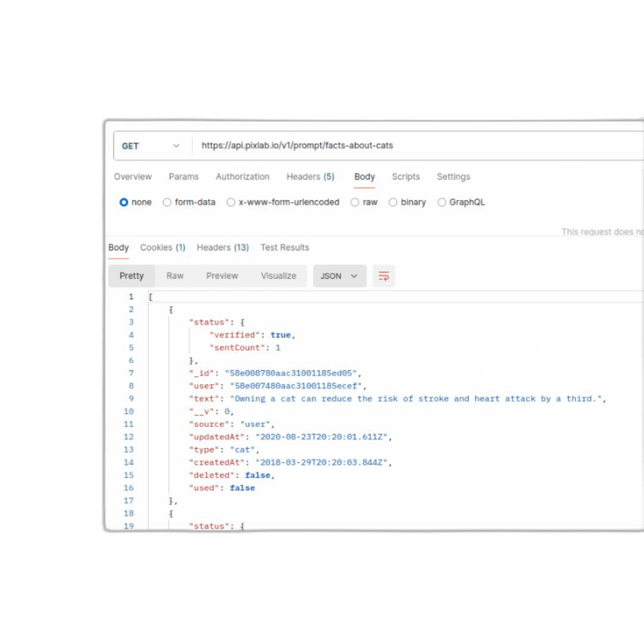Viewport: 644px width, 644px height.
Task: Switch to the Raw response view
Action: click(x=175, y=275)
